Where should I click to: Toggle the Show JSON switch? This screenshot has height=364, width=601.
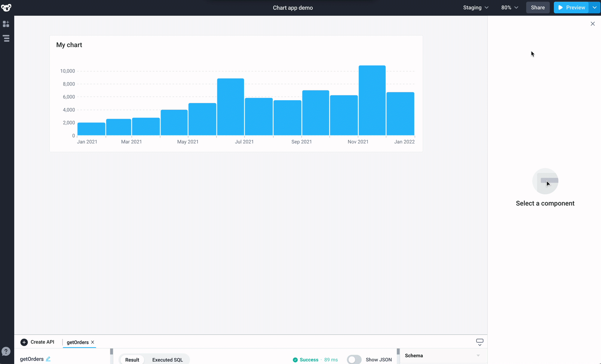click(354, 360)
